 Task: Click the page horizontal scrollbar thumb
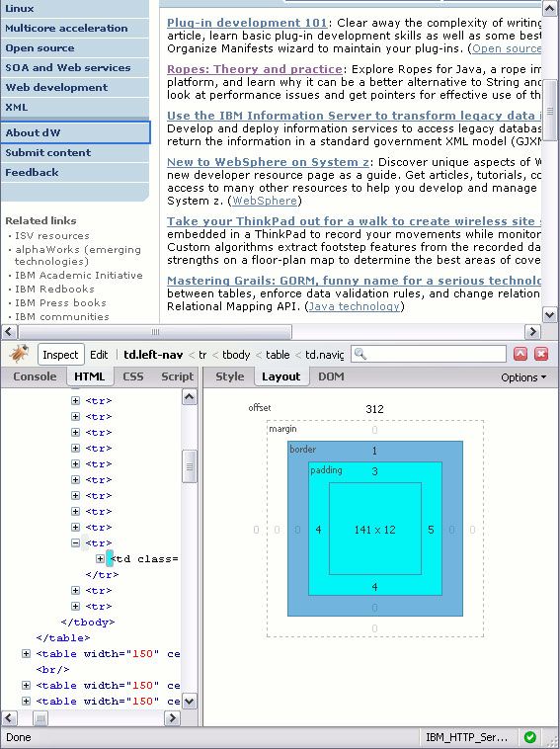coord(155,331)
